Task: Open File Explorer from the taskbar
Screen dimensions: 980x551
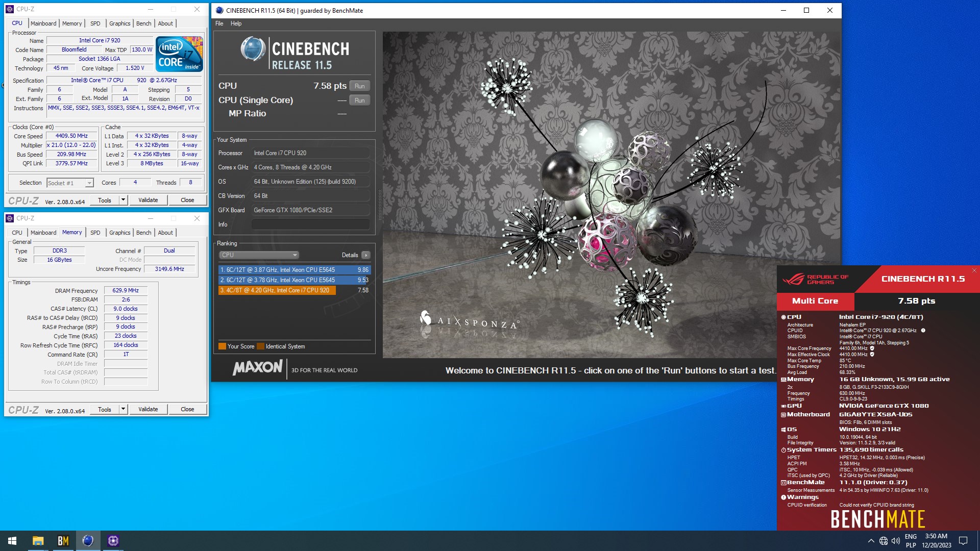Action: coord(38,541)
